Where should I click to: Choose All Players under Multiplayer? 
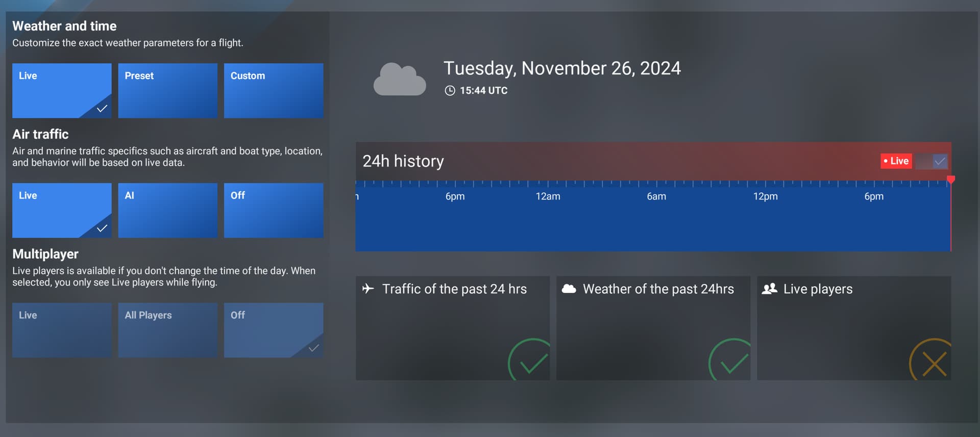[x=167, y=330]
